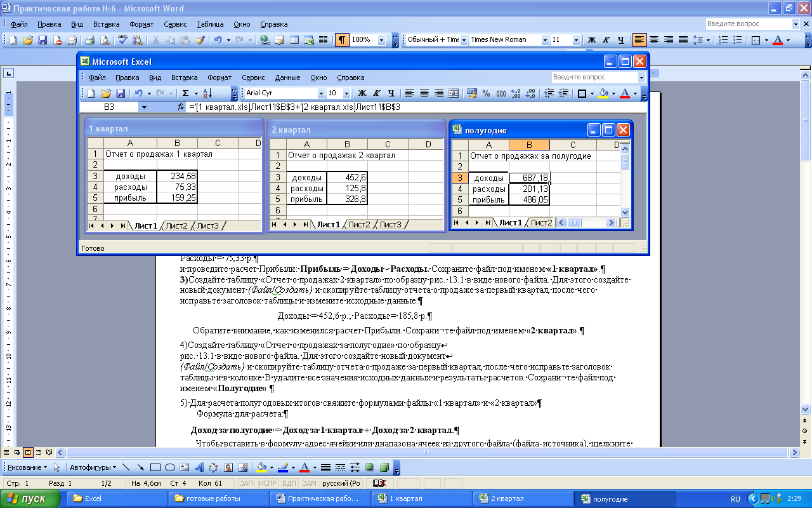Click Excel's Percent style icon
The image size is (812, 508).
pos(487,93)
